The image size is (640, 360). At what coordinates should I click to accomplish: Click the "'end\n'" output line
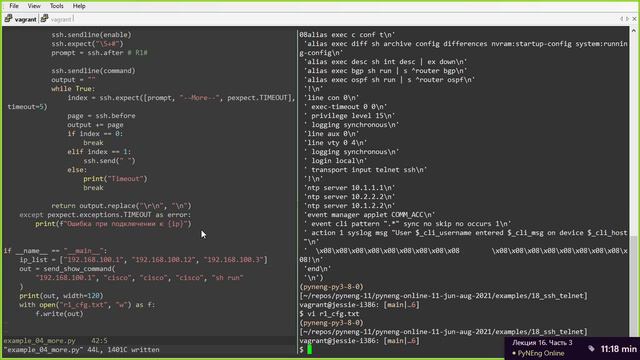[x=318, y=269]
